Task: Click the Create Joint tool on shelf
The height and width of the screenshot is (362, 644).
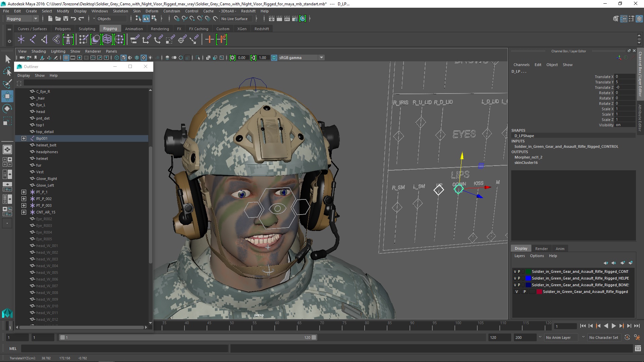Action: coord(33,40)
